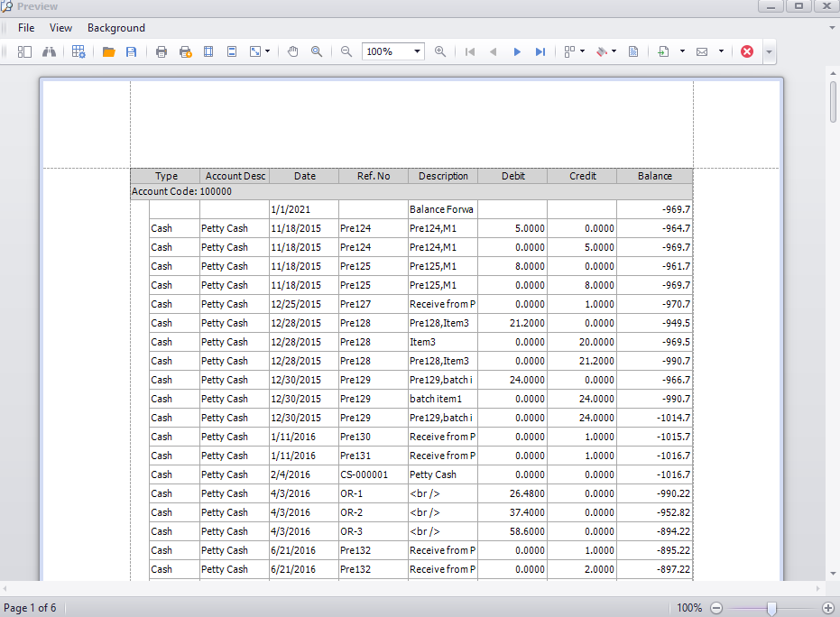Expand the Send via E-mail dropdown arrow
The image size is (840, 617).
(x=721, y=52)
